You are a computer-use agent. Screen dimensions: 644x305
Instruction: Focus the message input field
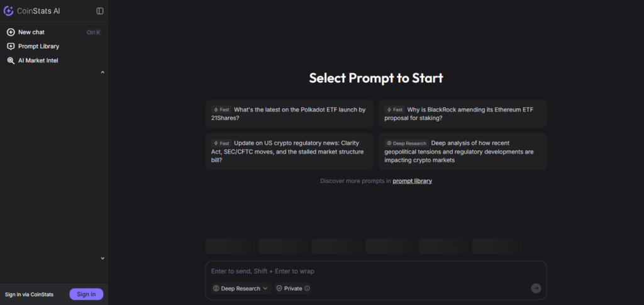click(x=375, y=271)
